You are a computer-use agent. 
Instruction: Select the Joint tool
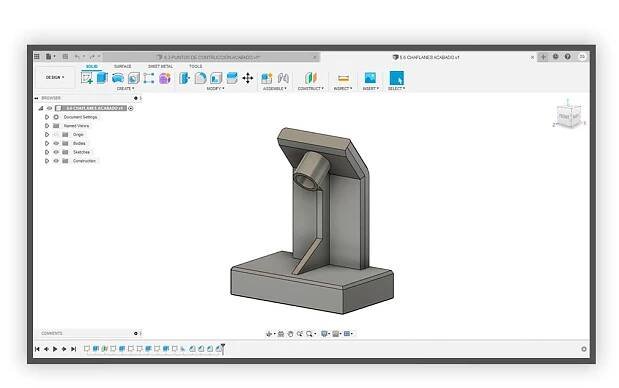click(x=283, y=78)
